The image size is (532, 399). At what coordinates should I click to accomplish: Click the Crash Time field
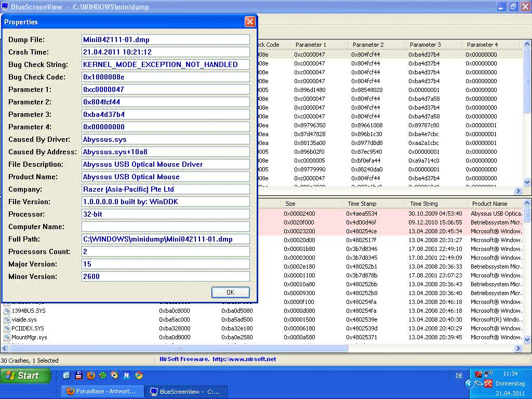(x=166, y=52)
